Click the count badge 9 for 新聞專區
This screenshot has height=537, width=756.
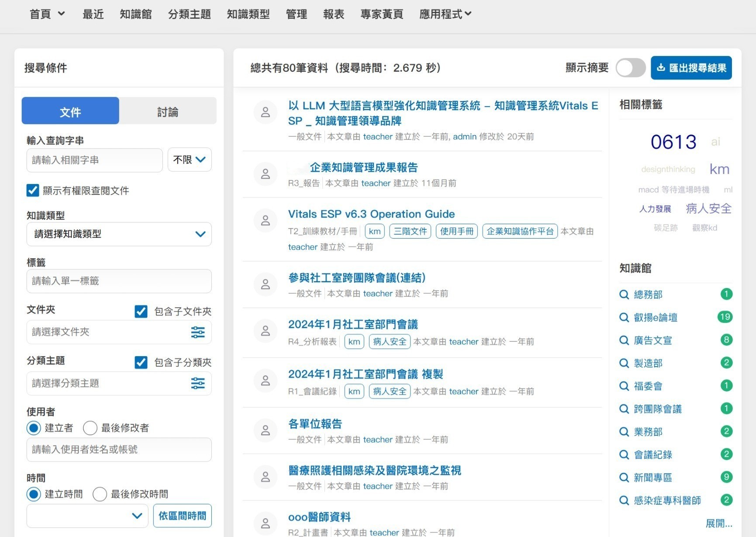[x=726, y=477]
